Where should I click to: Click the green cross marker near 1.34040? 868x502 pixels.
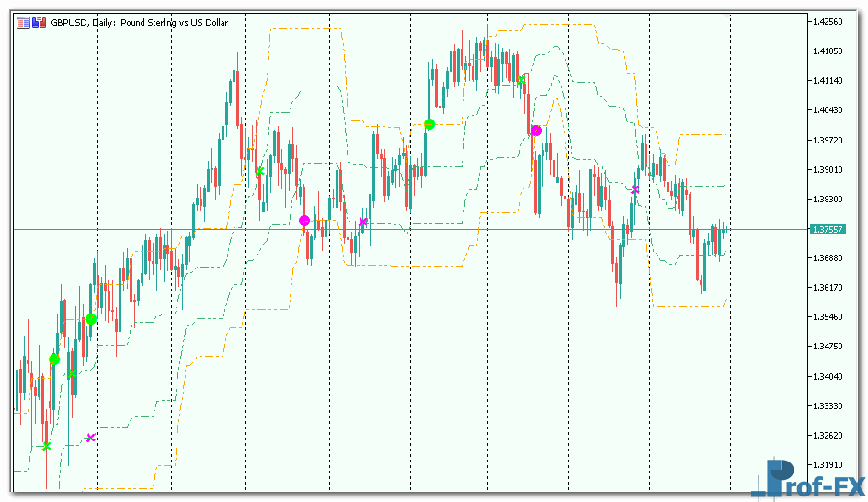pyautogui.click(x=72, y=373)
